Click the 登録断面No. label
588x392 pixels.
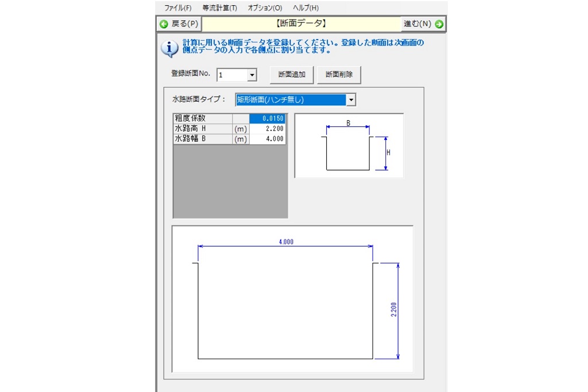191,73
